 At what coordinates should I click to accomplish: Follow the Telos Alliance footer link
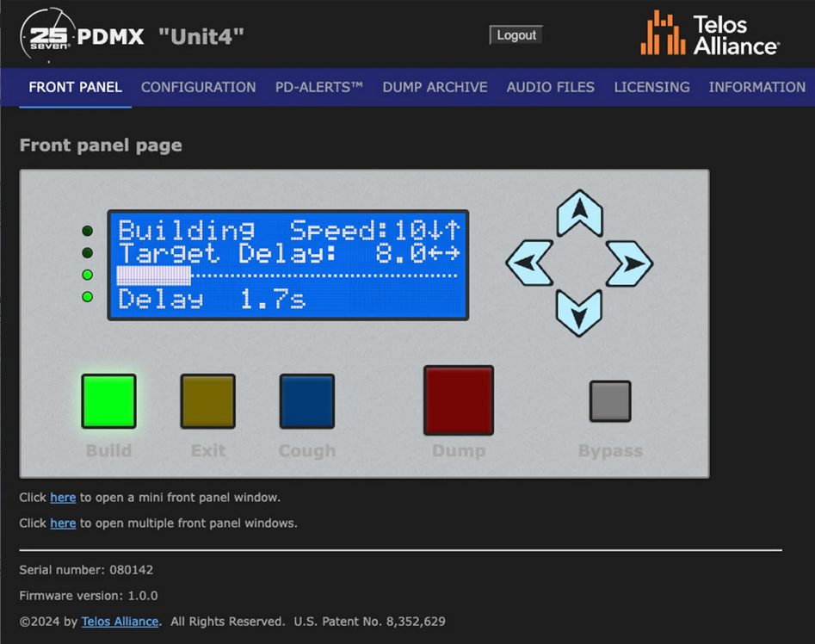120,621
